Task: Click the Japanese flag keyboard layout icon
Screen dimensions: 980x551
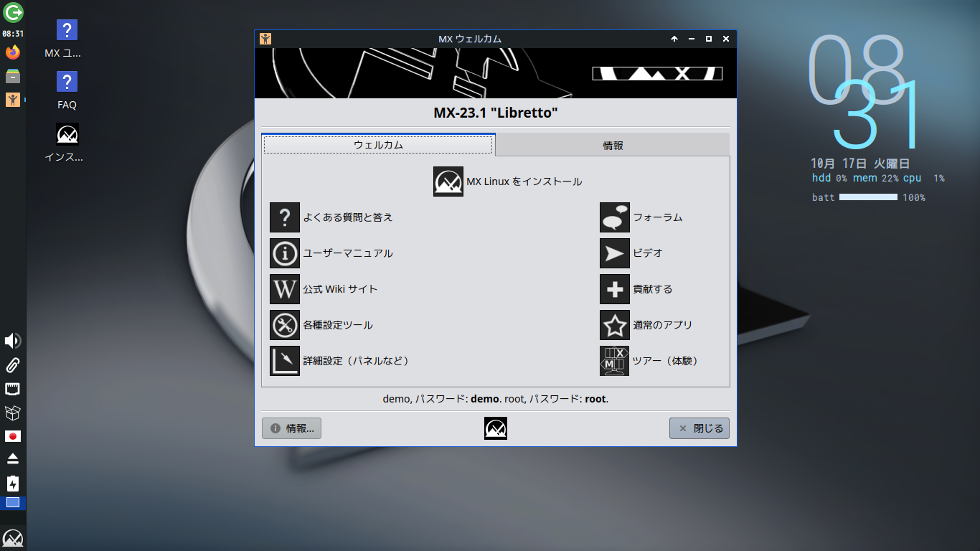Action: click(13, 436)
